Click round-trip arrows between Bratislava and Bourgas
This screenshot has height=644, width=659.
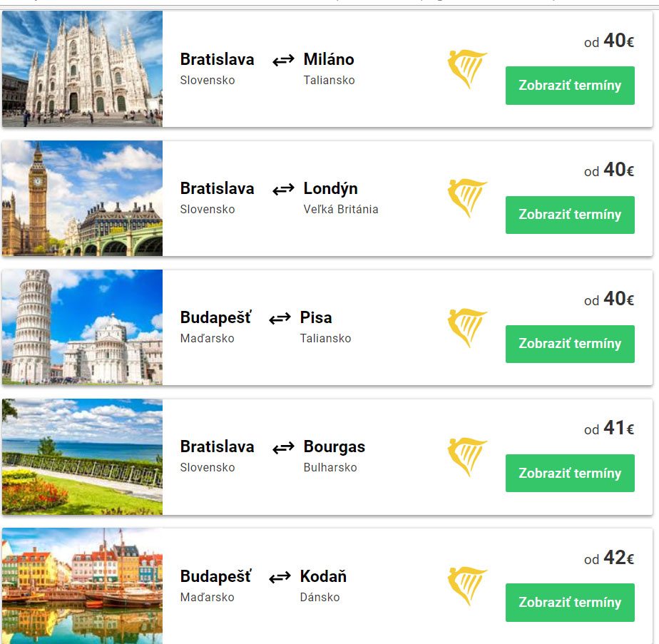click(283, 447)
